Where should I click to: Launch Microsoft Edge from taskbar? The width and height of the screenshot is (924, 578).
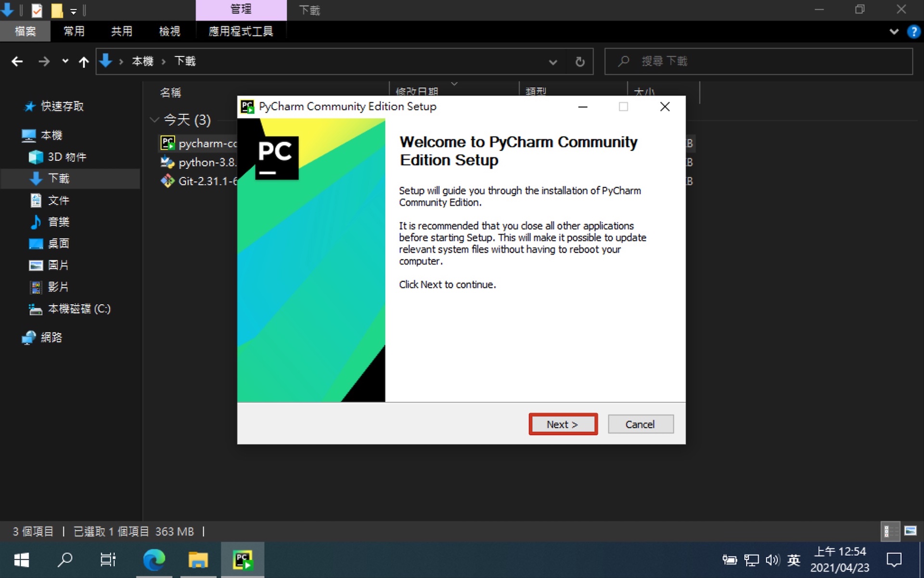(x=154, y=560)
